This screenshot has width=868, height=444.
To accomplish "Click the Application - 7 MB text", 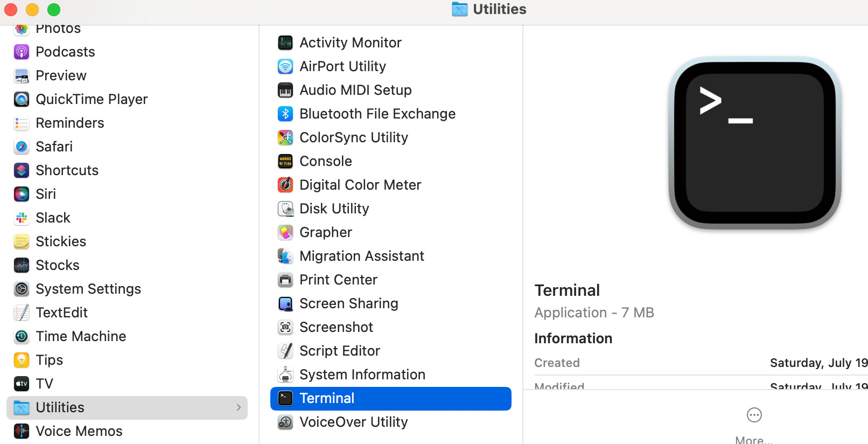I will pyautogui.click(x=594, y=313).
